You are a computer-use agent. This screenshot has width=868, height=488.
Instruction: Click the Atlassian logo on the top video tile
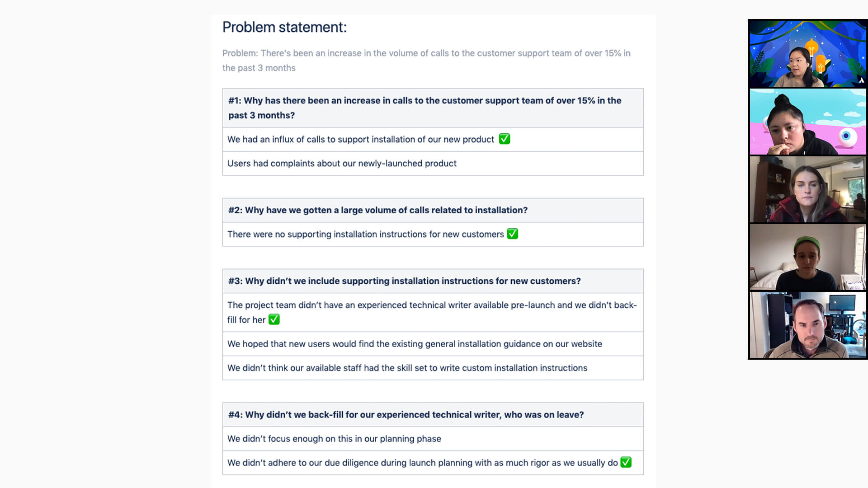point(861,80)
